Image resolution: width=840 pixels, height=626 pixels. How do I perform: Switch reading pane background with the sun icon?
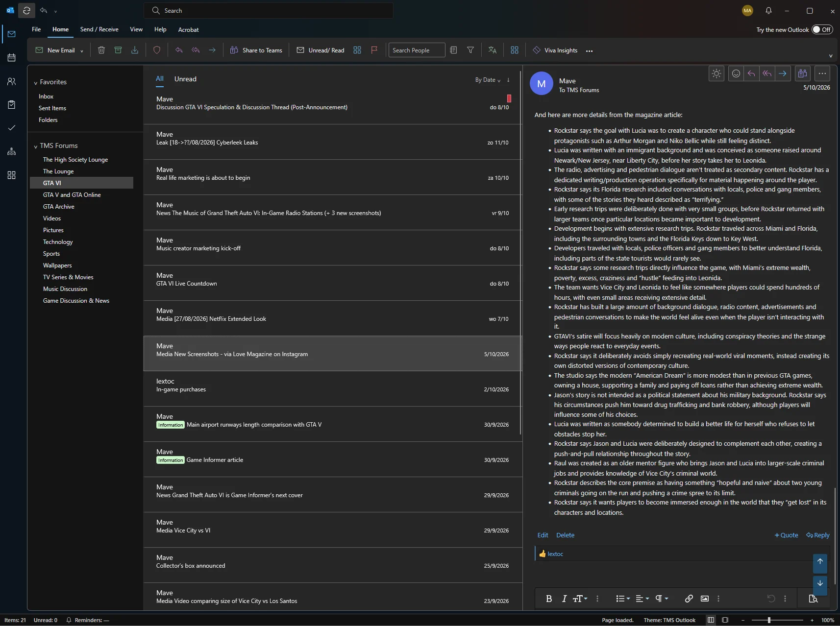(x=716, y=73)
